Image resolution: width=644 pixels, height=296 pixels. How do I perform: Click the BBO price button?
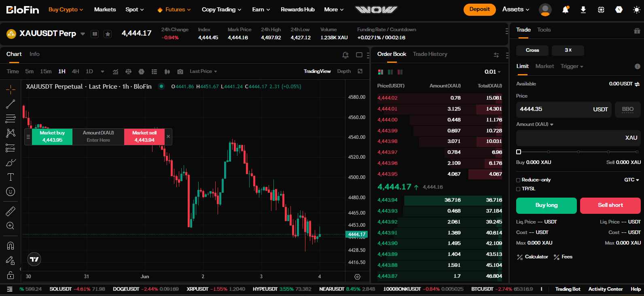627,109
